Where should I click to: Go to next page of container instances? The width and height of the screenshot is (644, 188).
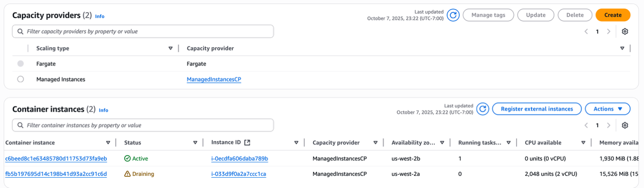[x=609, y=125]
